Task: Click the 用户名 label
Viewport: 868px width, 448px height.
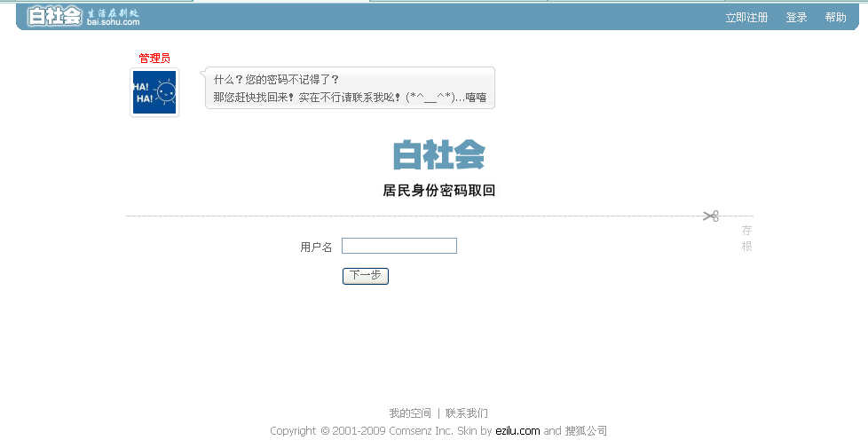Action: (x=316, y=248)
